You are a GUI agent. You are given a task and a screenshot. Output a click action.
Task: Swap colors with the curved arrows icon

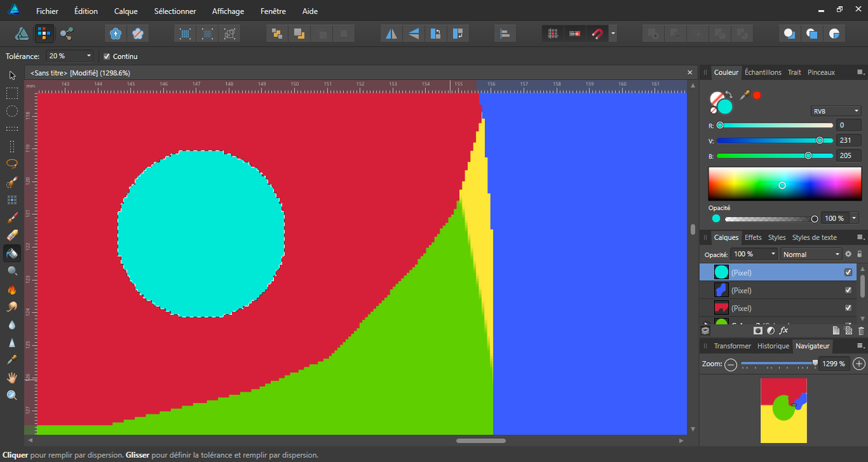(x=729, y=94)
